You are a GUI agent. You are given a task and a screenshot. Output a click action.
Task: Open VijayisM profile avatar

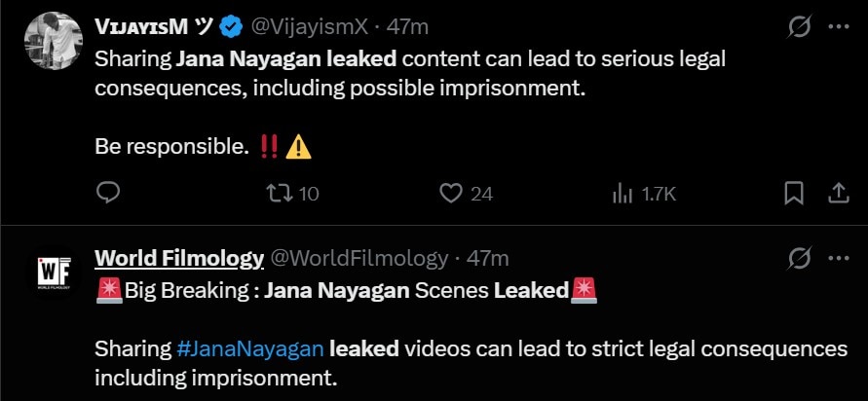pos(53,41)
